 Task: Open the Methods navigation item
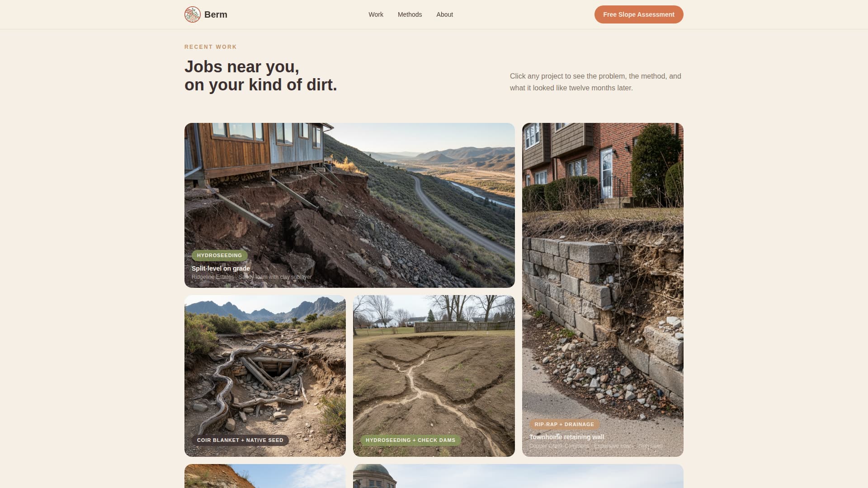pos(410,14)
